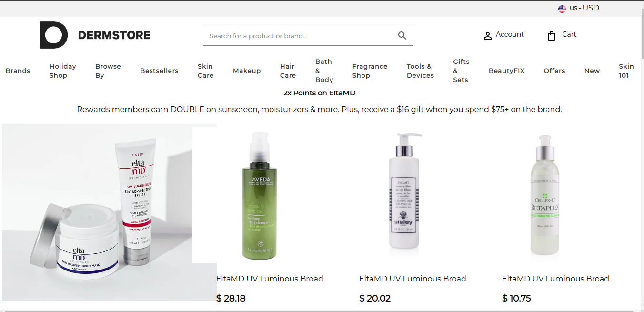Open the Brands menu
This screenshot has height=312, width=644.
click(x=18, y=71)
